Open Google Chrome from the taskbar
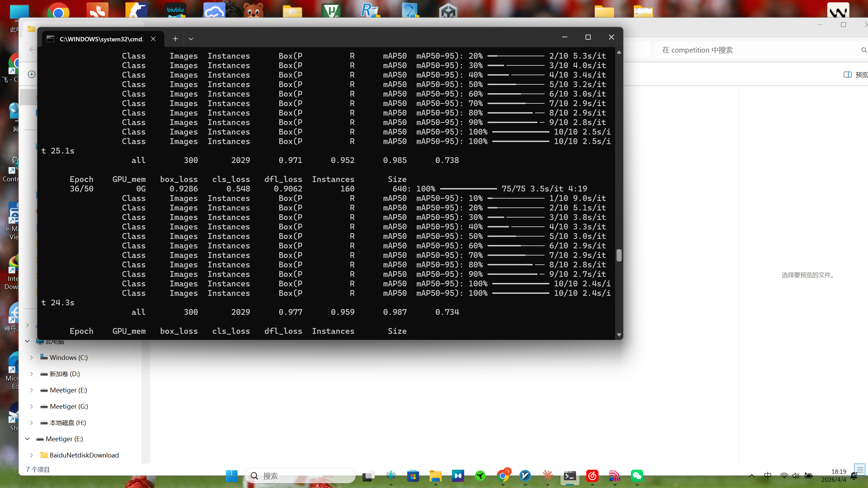Viewport: 868px width, 488px height. (503, 476)
